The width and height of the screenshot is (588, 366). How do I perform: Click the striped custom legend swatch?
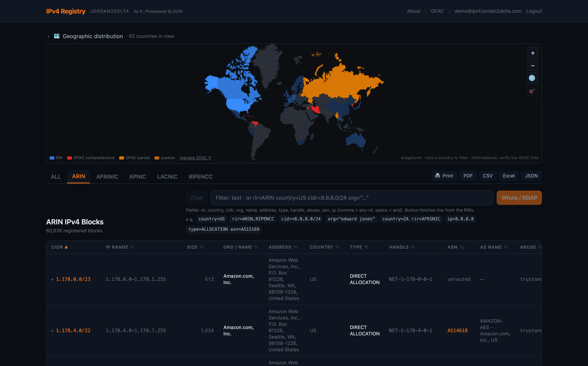click(157, 158)
